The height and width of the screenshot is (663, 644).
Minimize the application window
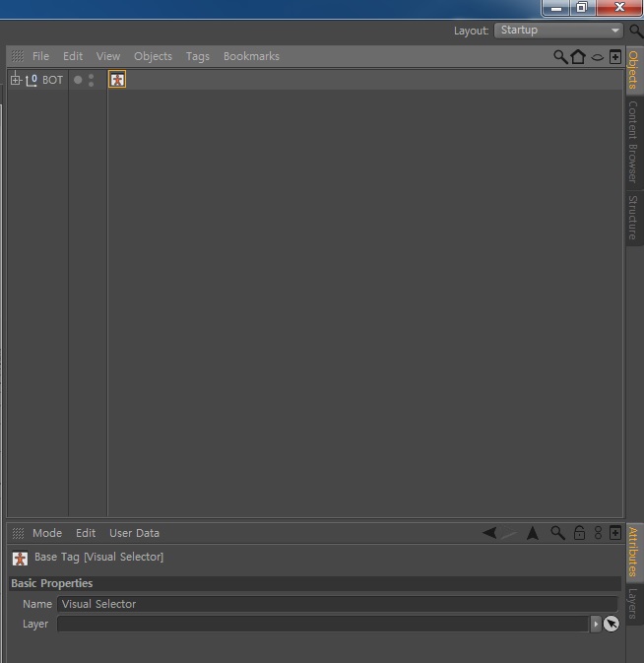pos(556,8)
